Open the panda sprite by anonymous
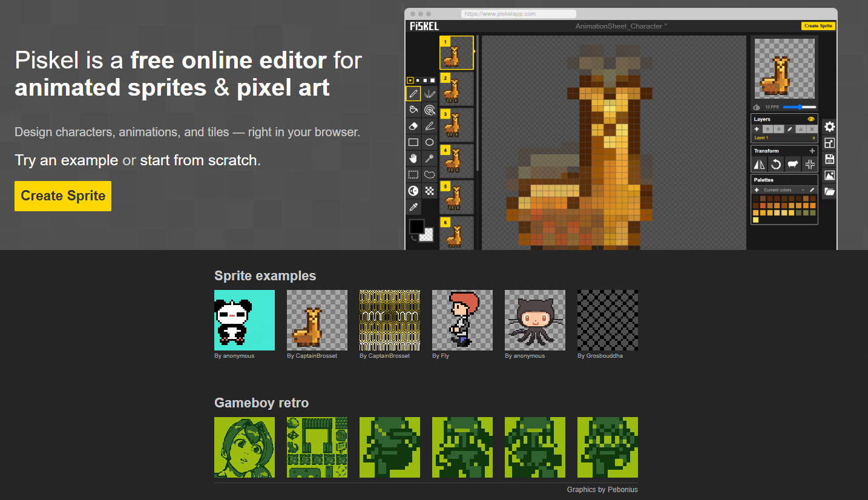This screenshot has width=868, height=500. pos(245,320)
